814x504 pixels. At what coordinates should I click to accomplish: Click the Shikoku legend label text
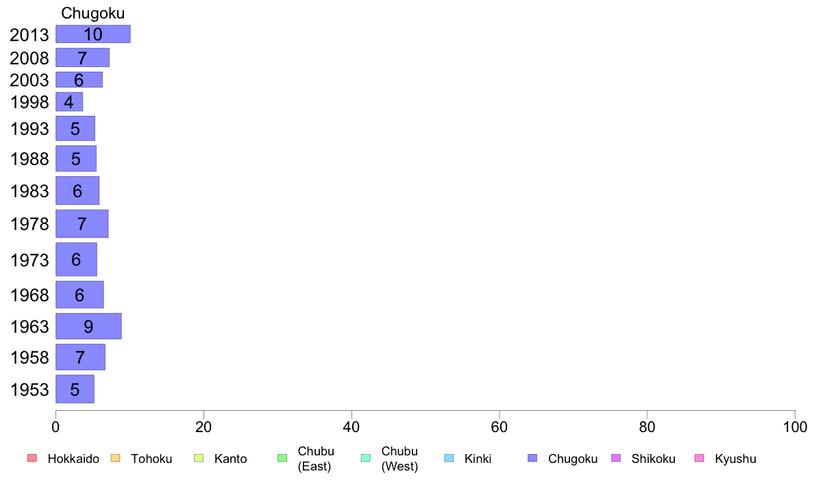tap(653, 459)
